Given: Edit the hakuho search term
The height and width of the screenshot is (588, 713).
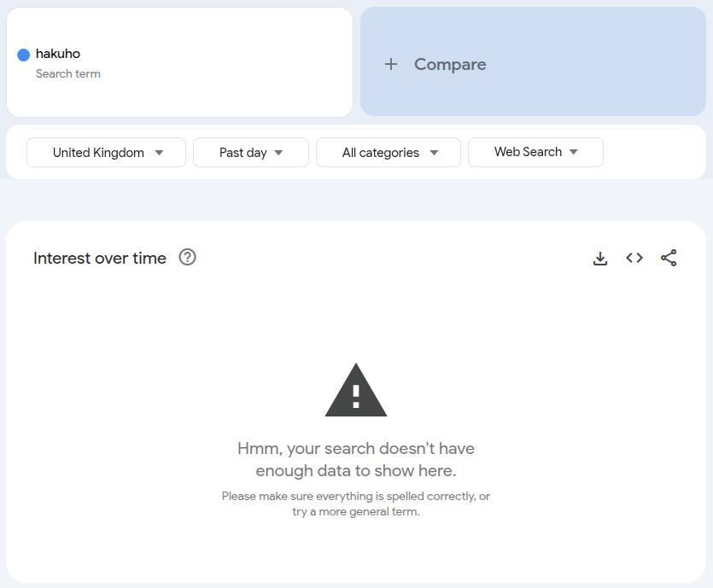Looking at the screenshot, I should tap(58, 54).
